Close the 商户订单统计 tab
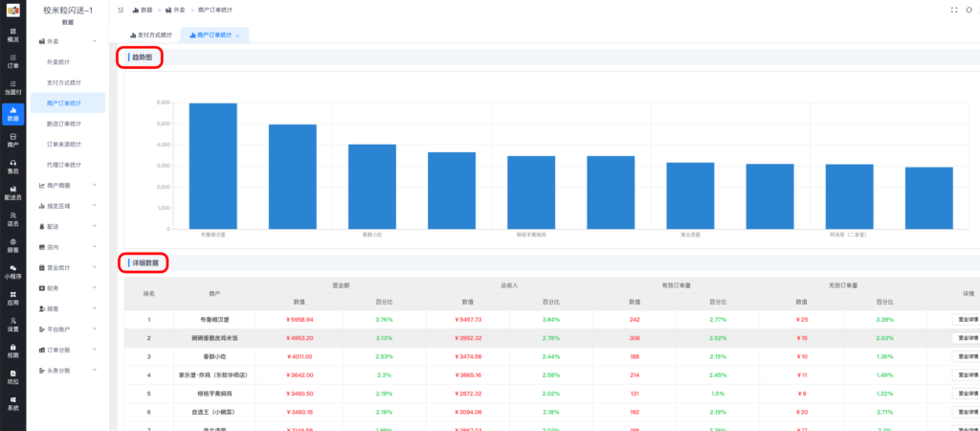 [x=237, y=34]
